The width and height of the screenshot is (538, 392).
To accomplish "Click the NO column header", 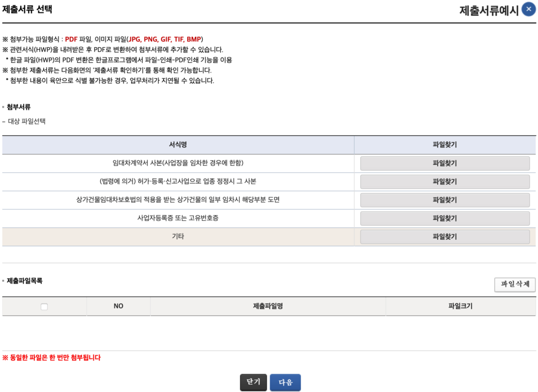I will [x=118, y=306].
